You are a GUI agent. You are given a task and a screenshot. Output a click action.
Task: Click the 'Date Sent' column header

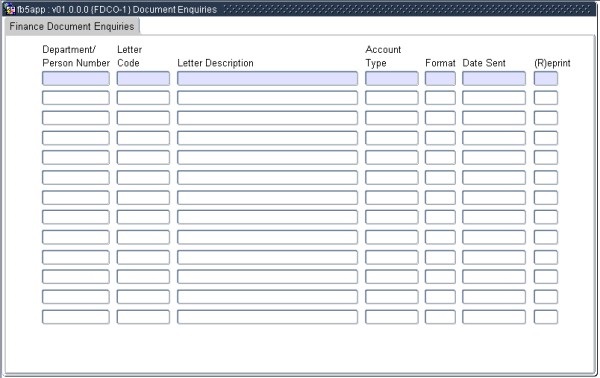point(484,63)
